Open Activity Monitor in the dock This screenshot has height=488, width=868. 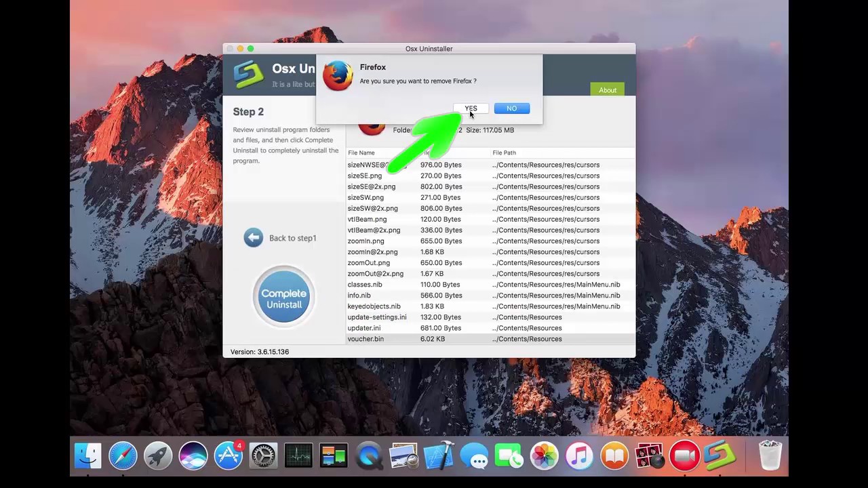click(298, 455)
